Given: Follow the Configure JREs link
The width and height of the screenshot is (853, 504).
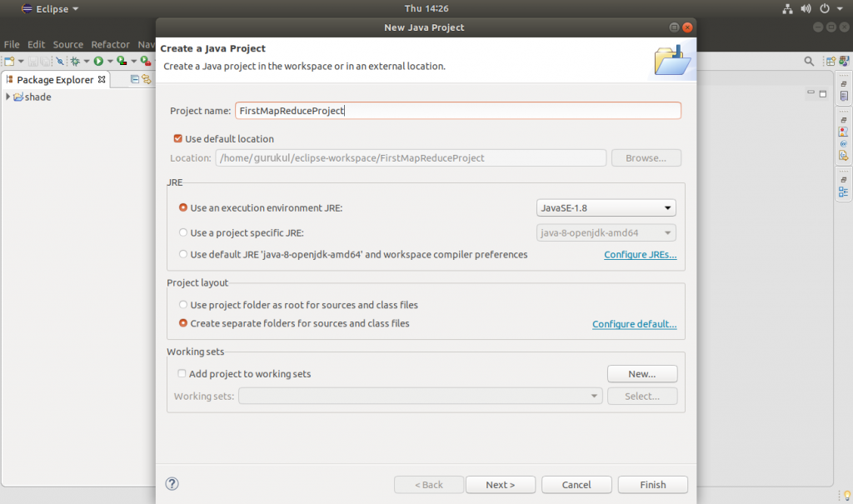Looking at the screenshot, I should pyautogui.click(x=640, y=254).
